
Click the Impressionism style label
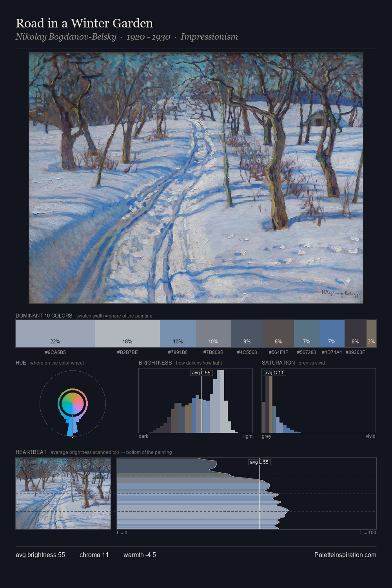[x=209, y=37]
